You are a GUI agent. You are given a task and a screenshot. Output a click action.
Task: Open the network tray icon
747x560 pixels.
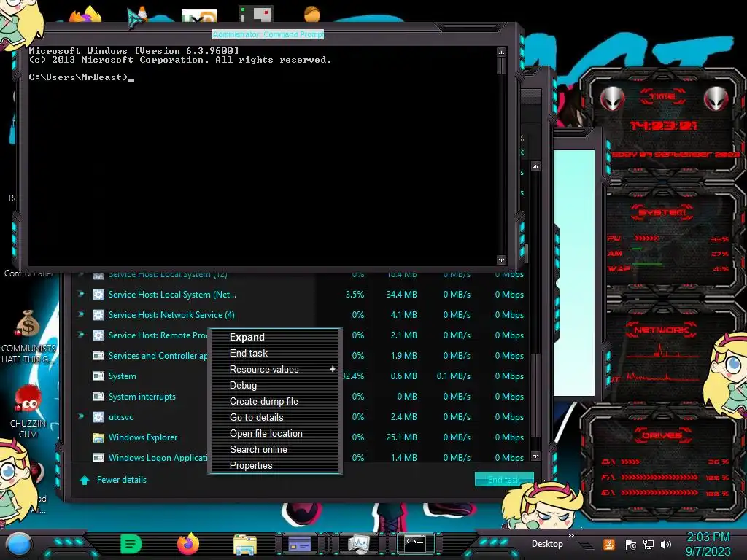(649, 544)
